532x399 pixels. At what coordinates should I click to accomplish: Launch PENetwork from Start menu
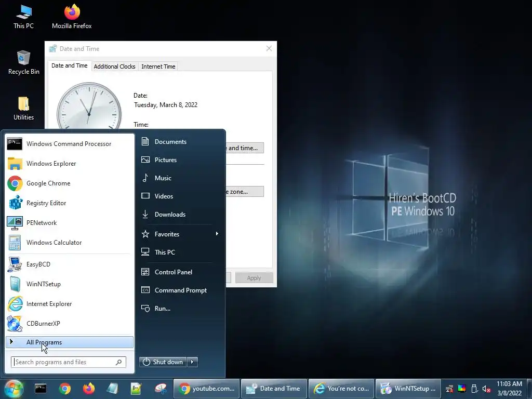(x=69, y=222)
